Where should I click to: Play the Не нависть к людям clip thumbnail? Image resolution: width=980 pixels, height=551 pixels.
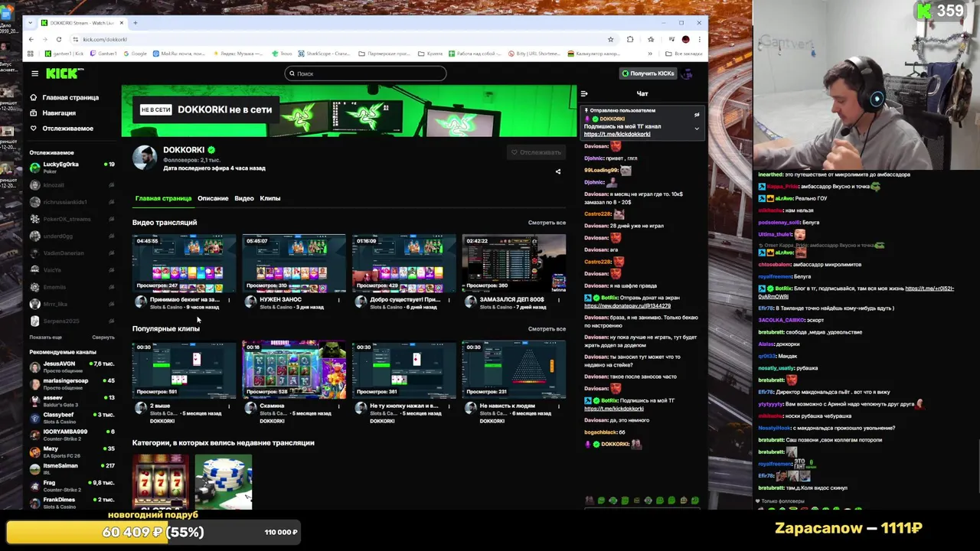coord(514,370)
